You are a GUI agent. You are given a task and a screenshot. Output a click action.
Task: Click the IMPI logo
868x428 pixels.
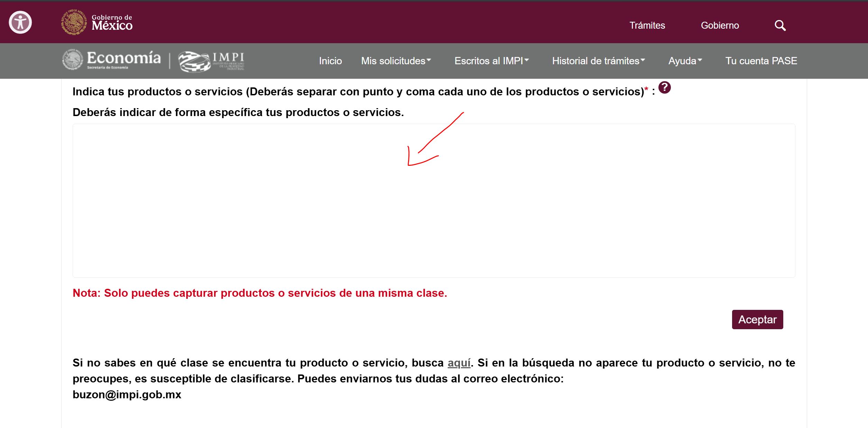pos(211,61)
